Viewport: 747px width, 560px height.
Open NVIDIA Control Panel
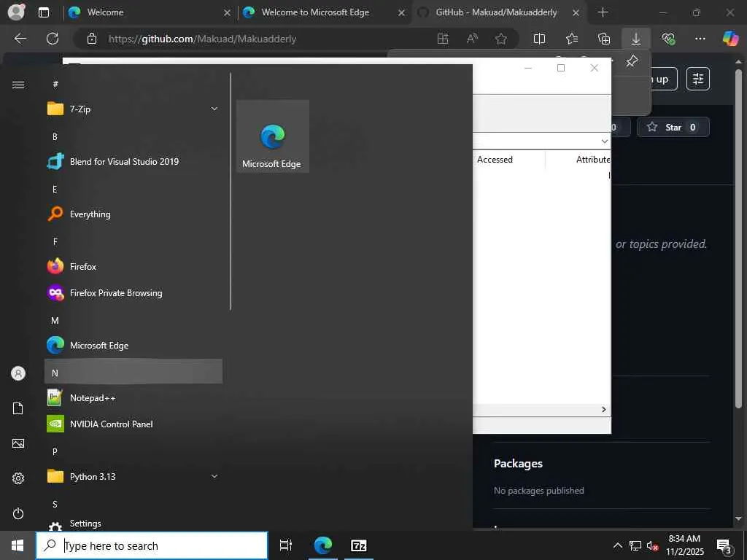click(133, 424)
